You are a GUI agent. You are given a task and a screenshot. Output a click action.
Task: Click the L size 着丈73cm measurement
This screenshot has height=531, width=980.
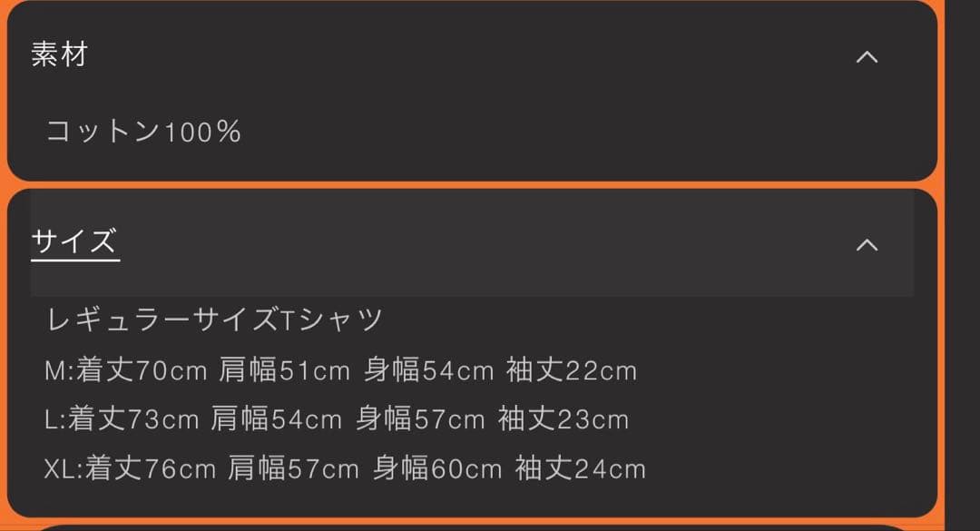[134, 419]
